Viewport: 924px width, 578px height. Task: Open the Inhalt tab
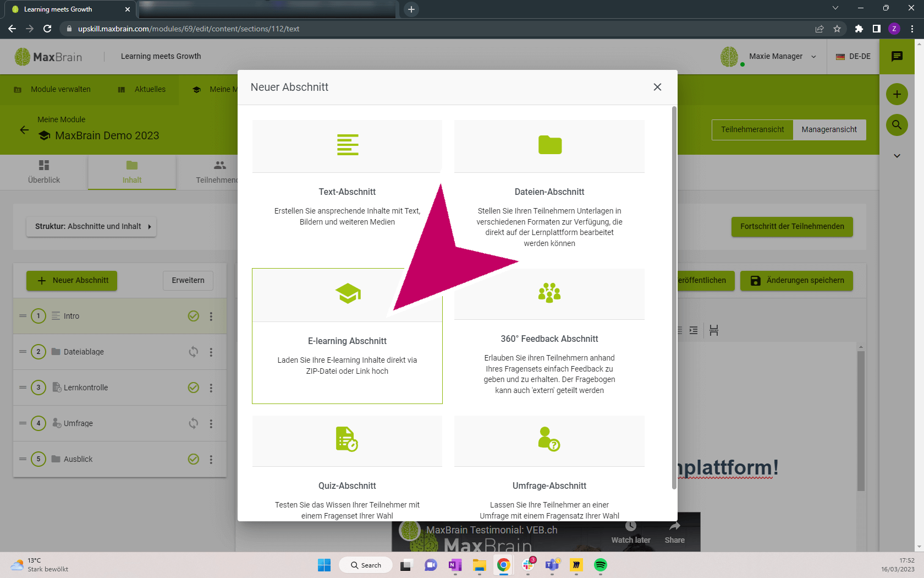(132, 172)
